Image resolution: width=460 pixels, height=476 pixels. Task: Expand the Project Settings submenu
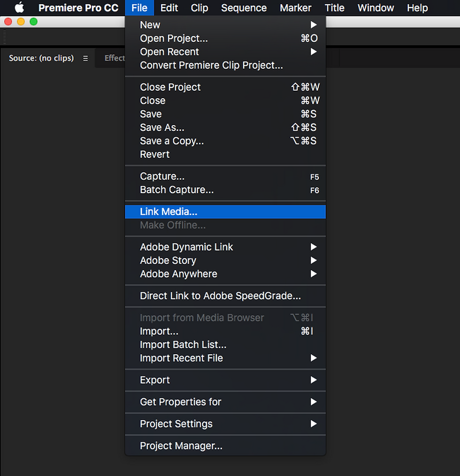click(225, 423)
